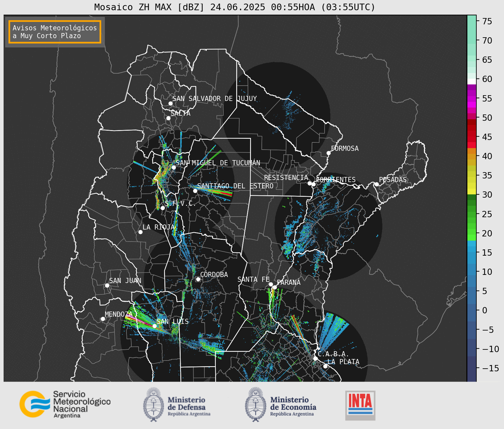Click the 55 dBZ magenta color band
Screen dimensions: 504x429
472,99
